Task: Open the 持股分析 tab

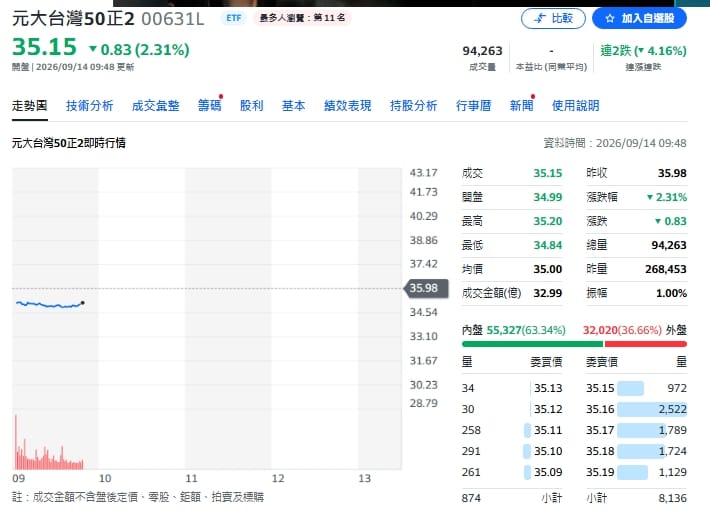Action: [x=413, y=106]
